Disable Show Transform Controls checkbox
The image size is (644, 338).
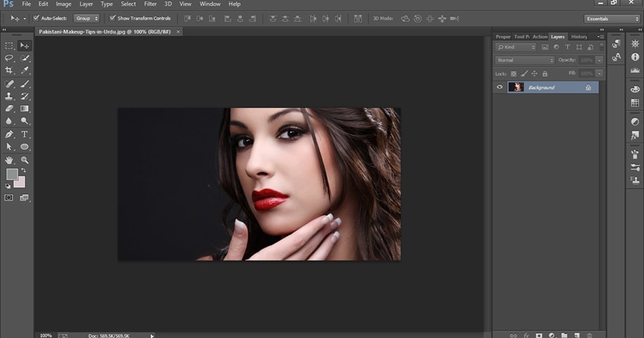(111, 18)
